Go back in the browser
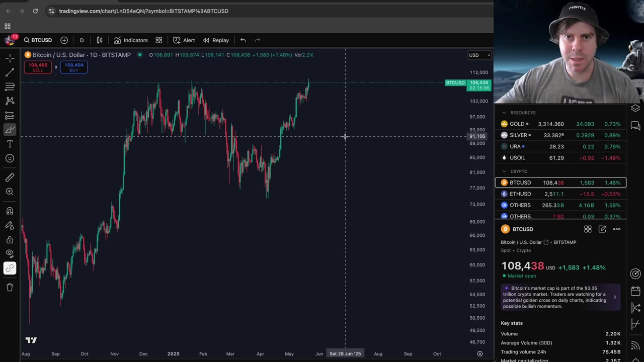 pos(8,11)
